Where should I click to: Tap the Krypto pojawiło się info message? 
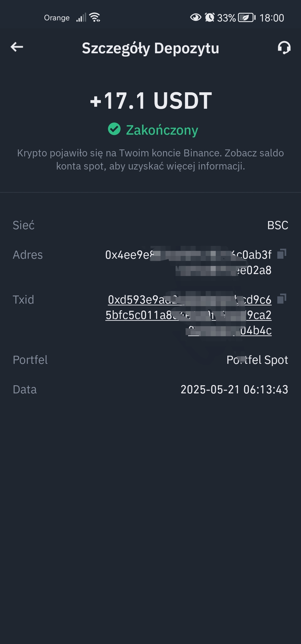151,159
